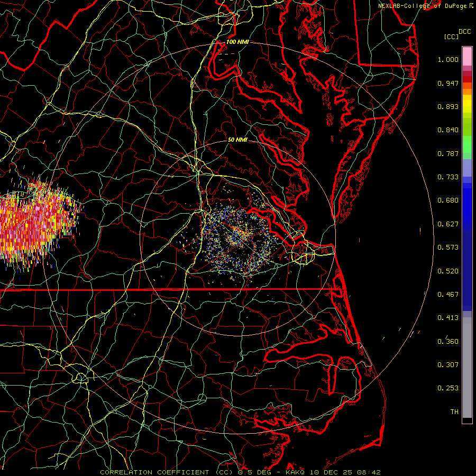The image size is (476, 476).
Task: Click the 0.733 legend value
Action: [448, 177]
